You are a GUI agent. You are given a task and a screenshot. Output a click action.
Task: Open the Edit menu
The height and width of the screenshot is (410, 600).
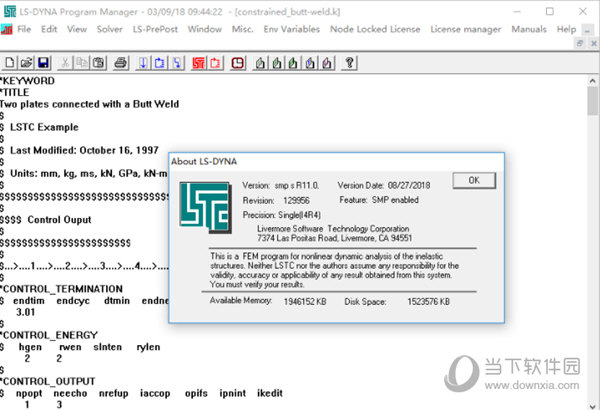(49, 29)
